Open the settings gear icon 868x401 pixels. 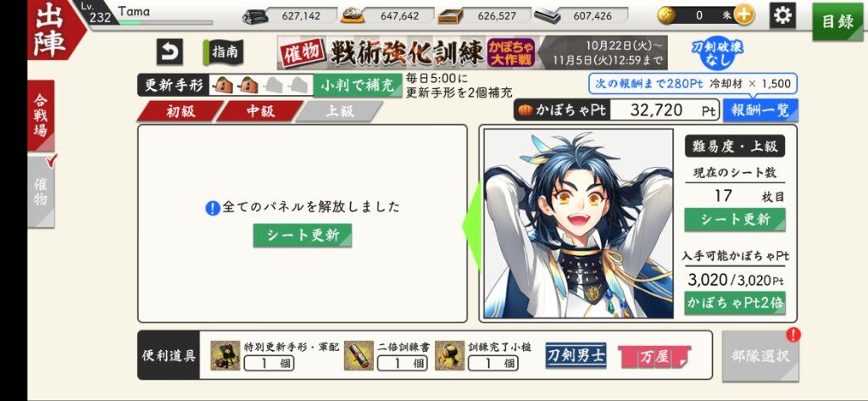(782, 16)
